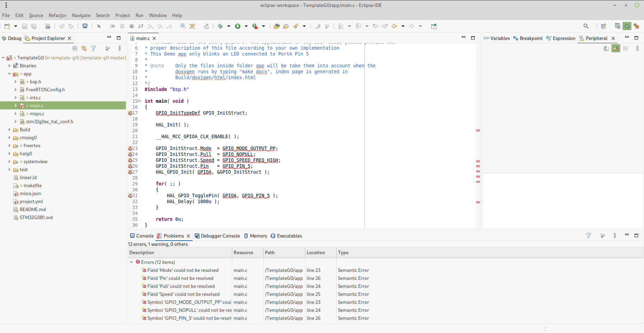Click Back navigation yellow arrow
The height and width of the screenshot is (333, 644).
pos(394,26)
